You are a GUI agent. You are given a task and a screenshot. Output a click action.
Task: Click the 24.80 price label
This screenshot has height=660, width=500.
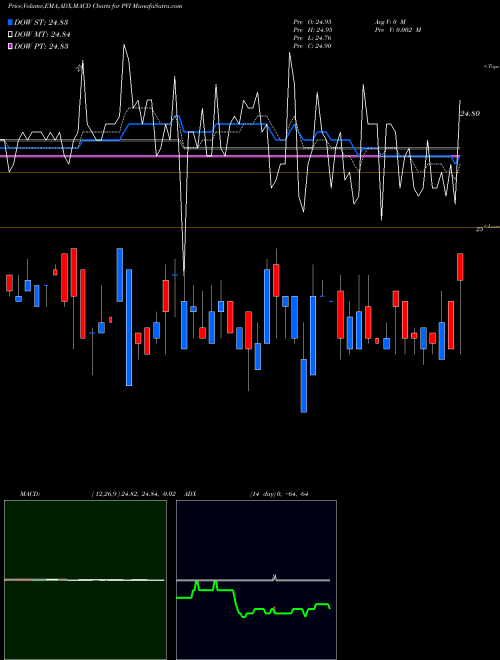click(471, 113)
